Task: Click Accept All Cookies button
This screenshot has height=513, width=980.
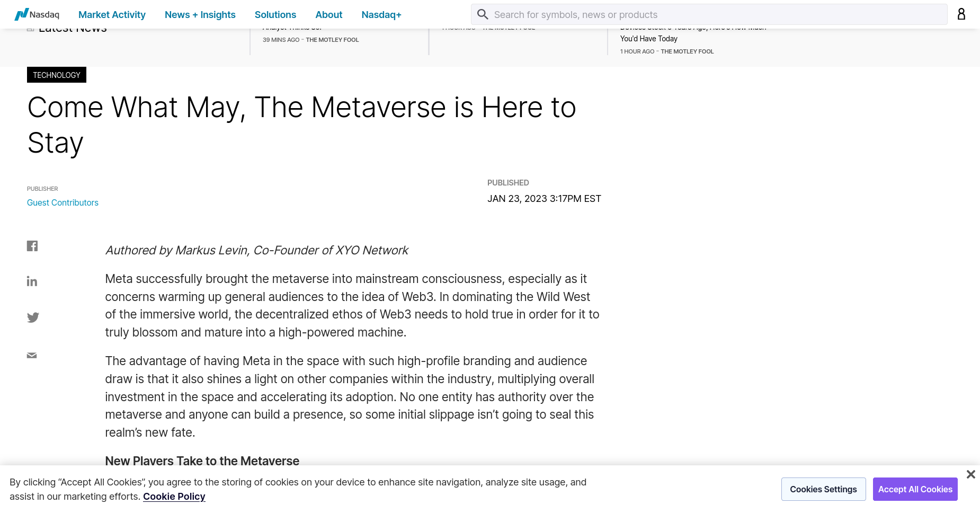Action: (915, 489)
